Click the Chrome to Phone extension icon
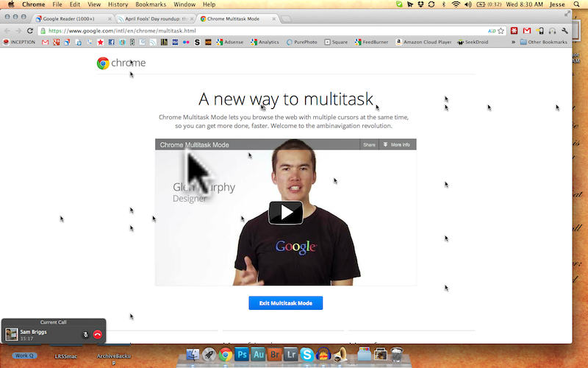Screen dimensions: 588x368 pos(539,31)
